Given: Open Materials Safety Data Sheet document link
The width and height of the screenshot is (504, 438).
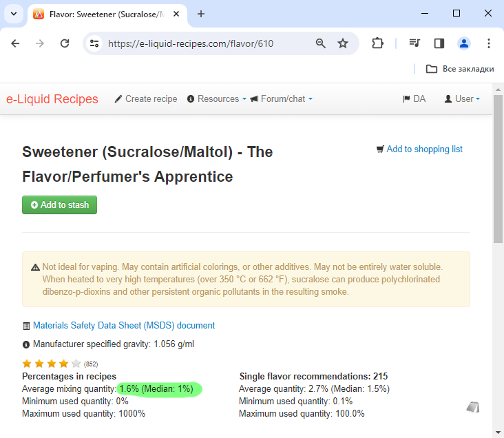Looking at the screenshot, I should [124, 326].
